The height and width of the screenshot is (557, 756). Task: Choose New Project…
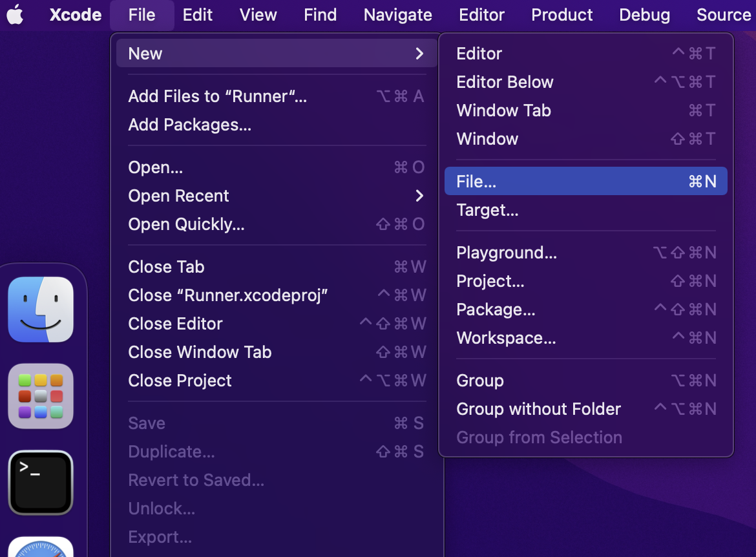point(586,280)
